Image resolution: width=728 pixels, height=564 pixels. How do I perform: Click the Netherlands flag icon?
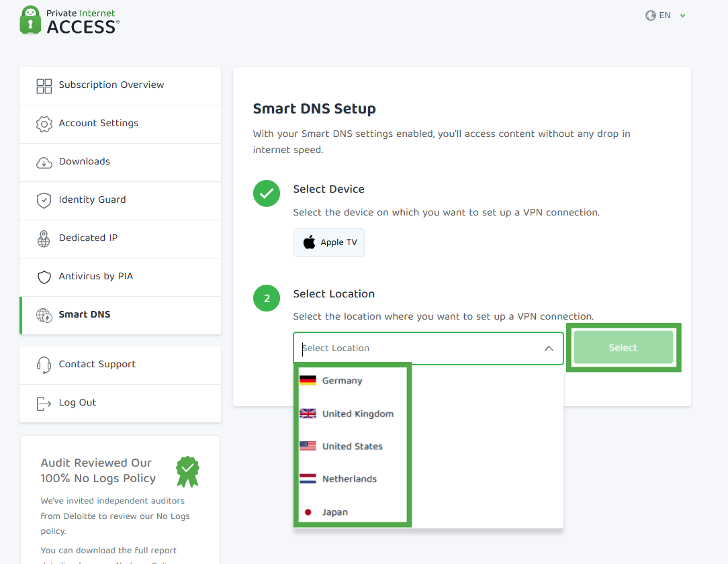308,479
